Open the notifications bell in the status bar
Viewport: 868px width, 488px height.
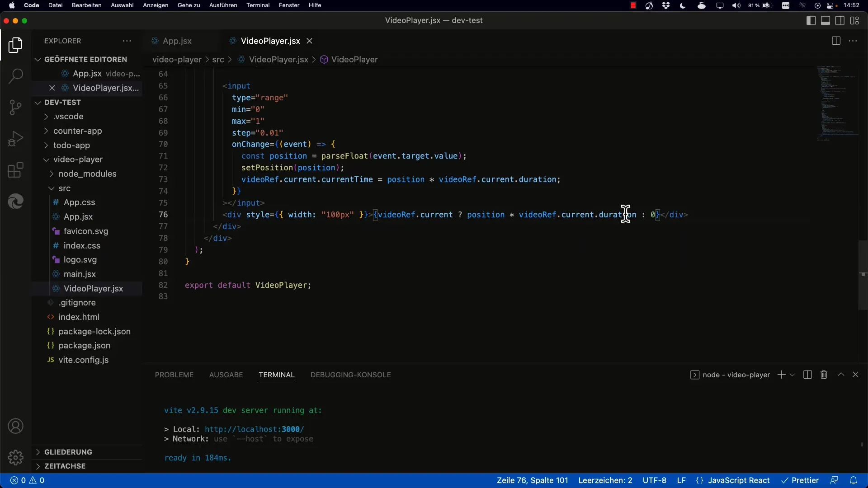[854, 480]
